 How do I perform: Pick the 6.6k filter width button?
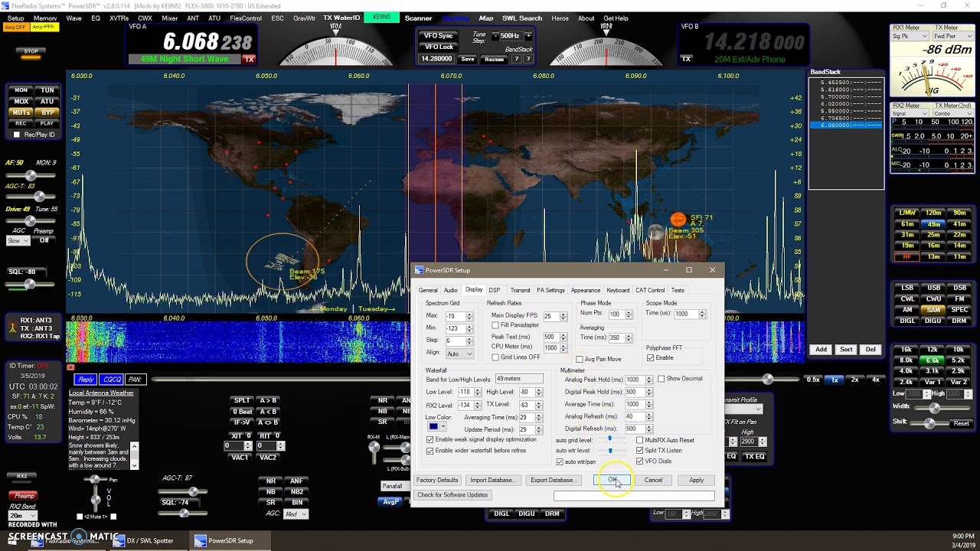pyautogui.click(x=933, y=360)
